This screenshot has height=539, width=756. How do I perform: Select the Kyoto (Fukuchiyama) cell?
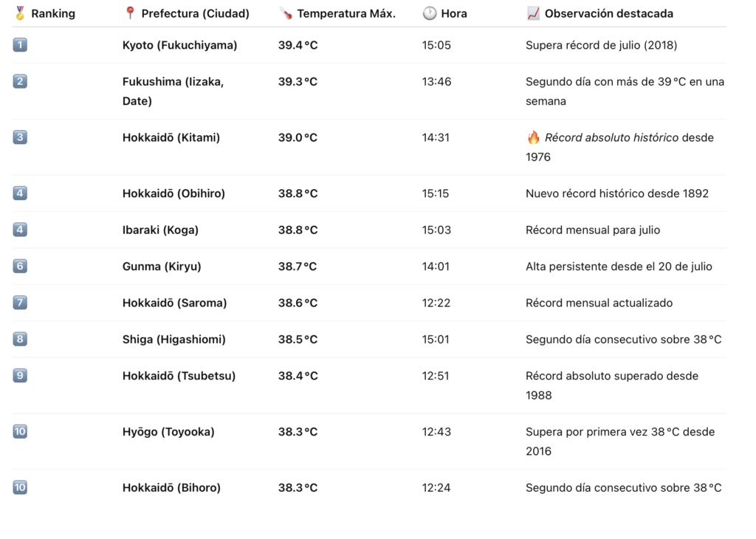point(179,45)
